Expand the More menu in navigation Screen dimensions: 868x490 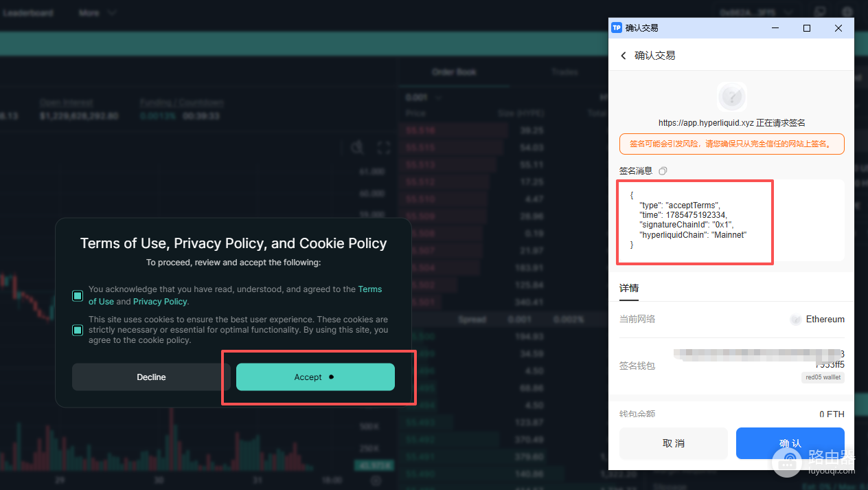tap(97, 12)
